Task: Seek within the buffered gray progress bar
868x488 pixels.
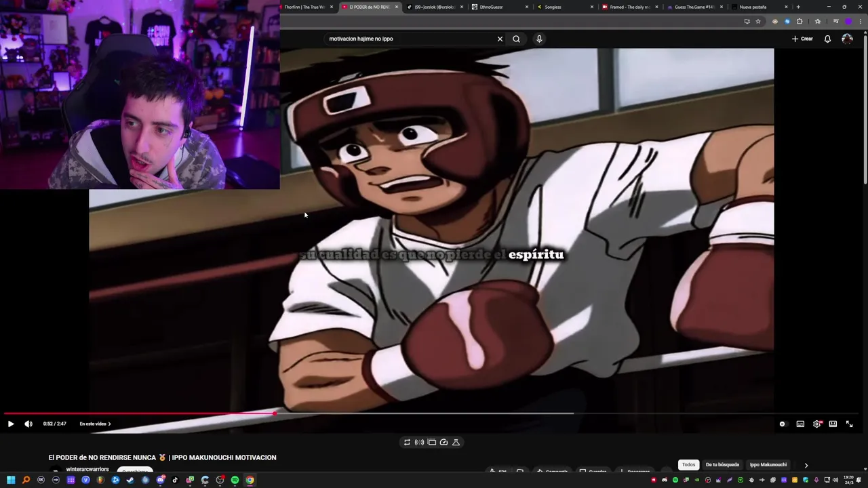Action: 424,413
